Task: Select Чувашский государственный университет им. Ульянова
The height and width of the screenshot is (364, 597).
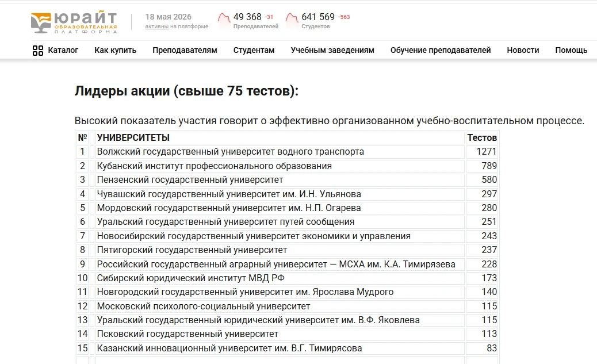Action: click(x=229, y=194)
